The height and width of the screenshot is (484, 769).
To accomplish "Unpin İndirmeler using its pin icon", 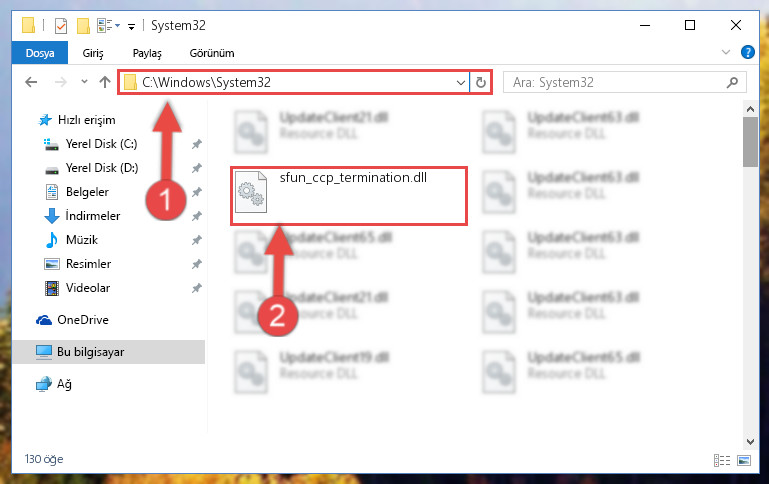I will (197, 216).
